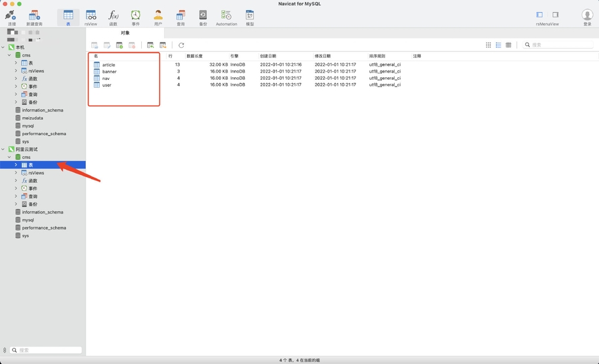Click the 事件 (Event) clock icon in toolbar
Image resolution: width=599 pixels, height=364 pixels.
pos(135,16)
